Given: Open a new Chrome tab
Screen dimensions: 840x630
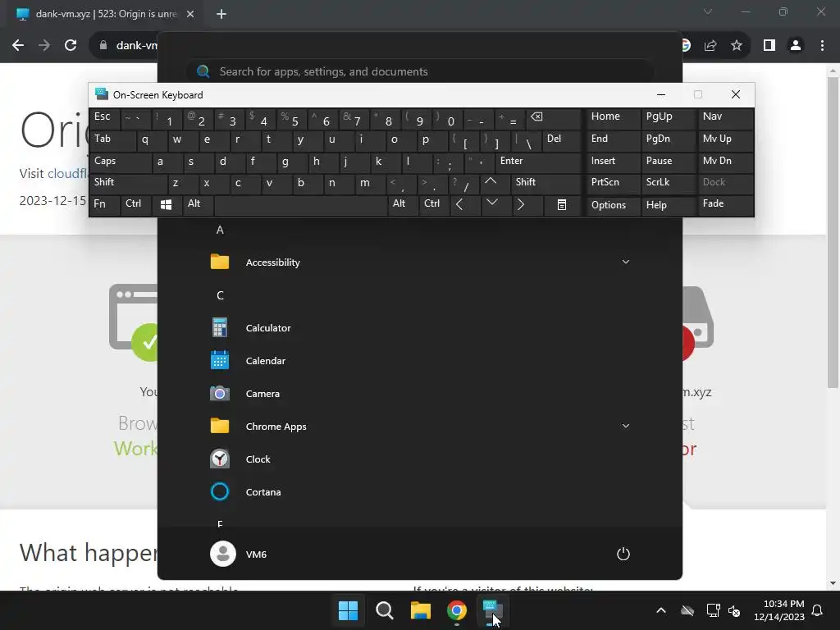Looking at the screenshot, I should click(x=221, y=14).
